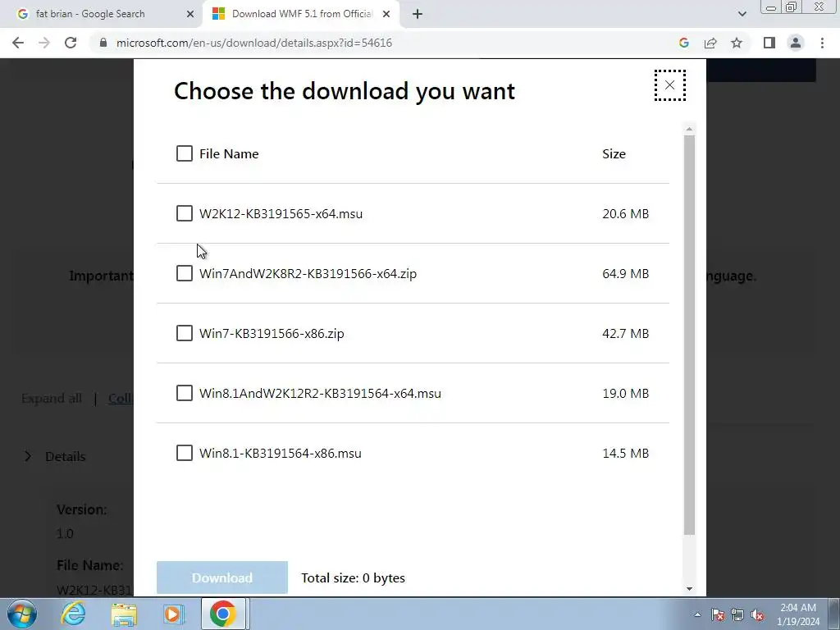The width and height of the screenshot is (840, 630).
Task: Open the tab search dropdown
Action: (742, 14)
